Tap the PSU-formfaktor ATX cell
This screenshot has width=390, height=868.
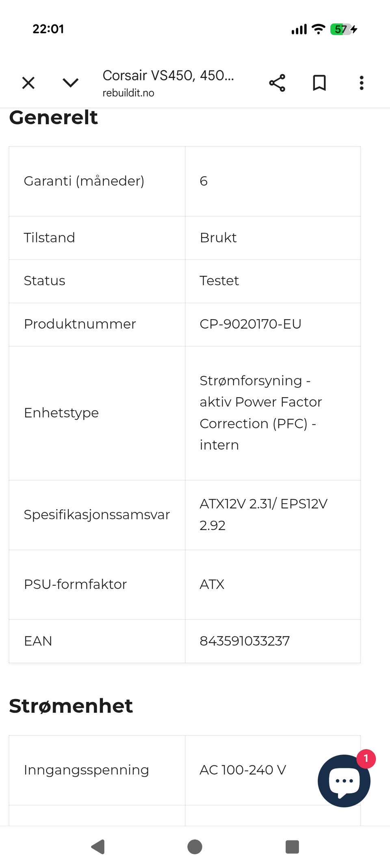click(273, 584)
